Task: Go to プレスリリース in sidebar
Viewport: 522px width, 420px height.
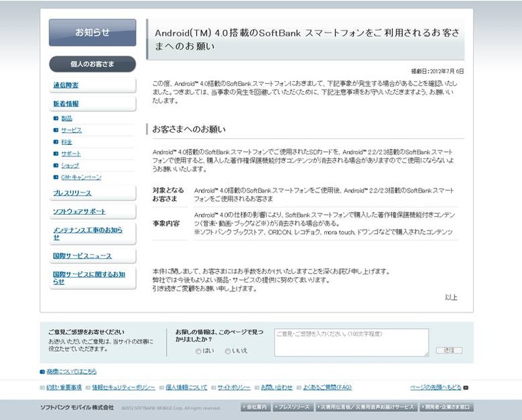Action: click(72, 193)
